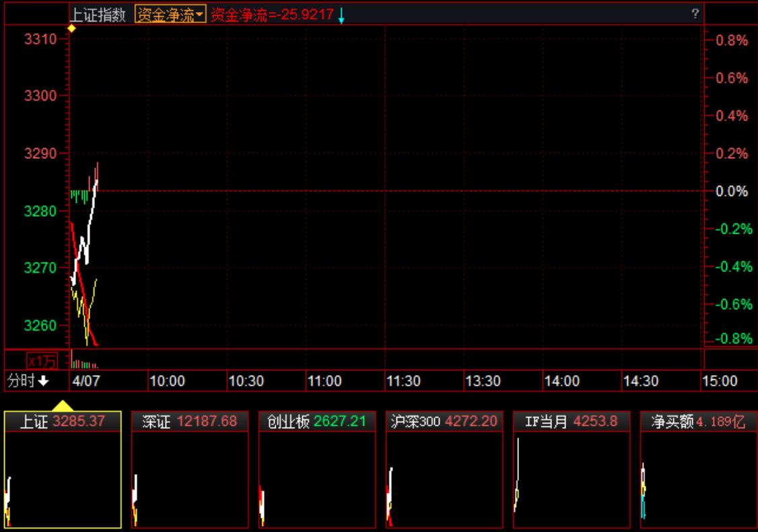The height and width of the screenshot is (532, 758).
Task: Open the 资金净流 indicator dropdown
Action: tap(170, 15)
